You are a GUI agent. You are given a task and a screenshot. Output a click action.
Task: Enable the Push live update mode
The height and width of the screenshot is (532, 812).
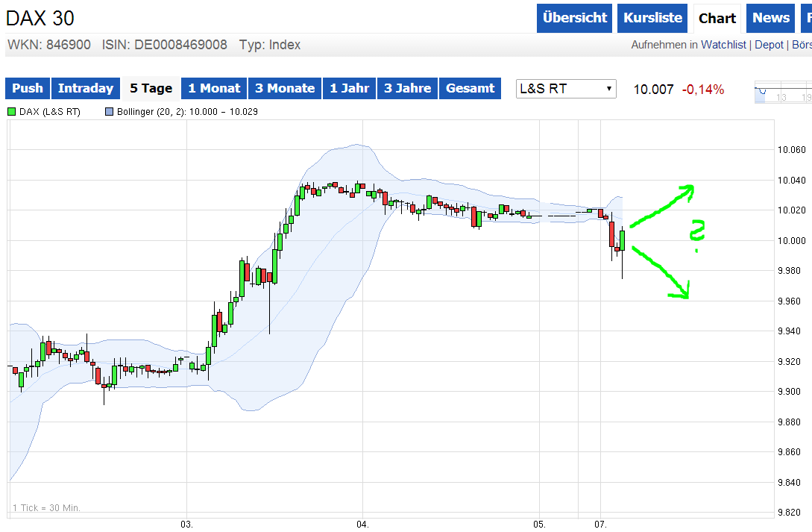pyautogui.click(x=27, y=88)
